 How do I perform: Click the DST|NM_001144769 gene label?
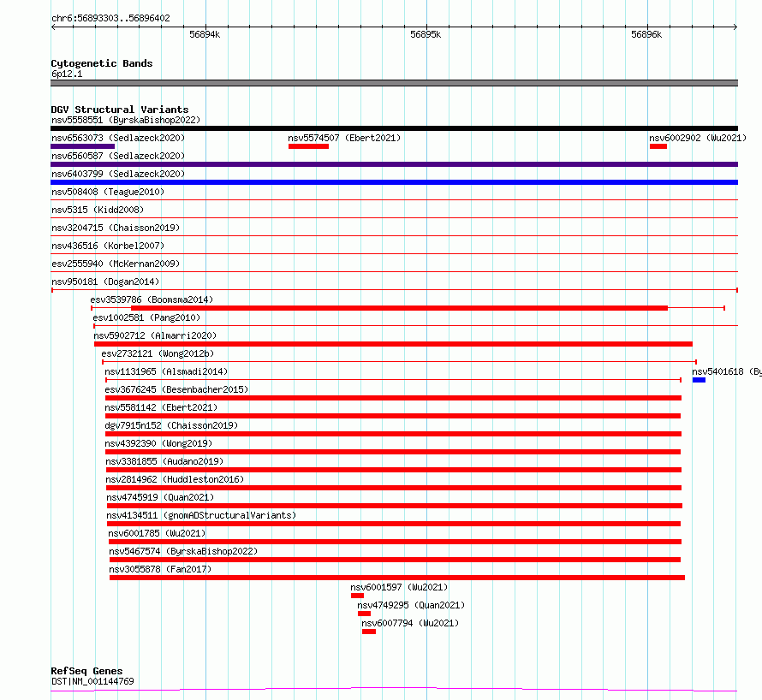point(92,681)
